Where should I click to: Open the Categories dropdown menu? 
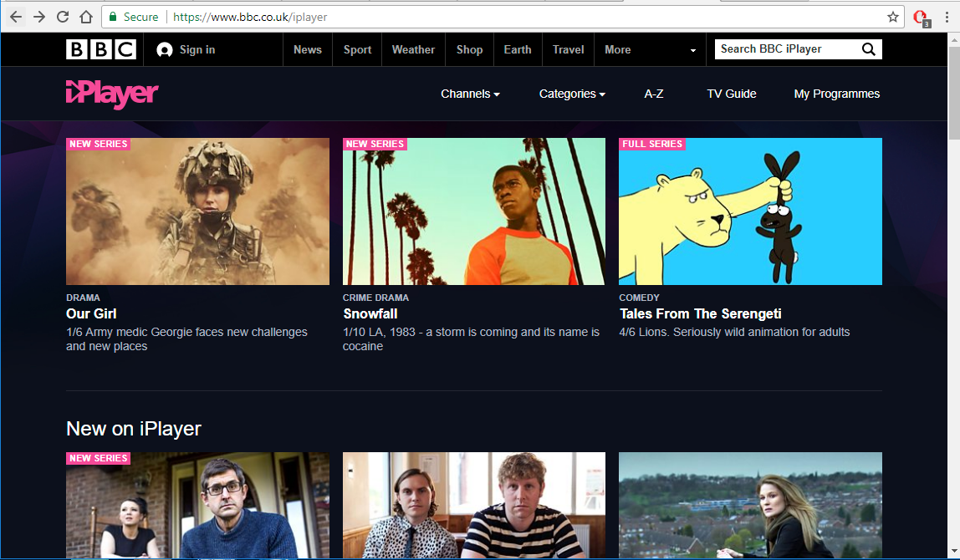click(x=572, y=94)
